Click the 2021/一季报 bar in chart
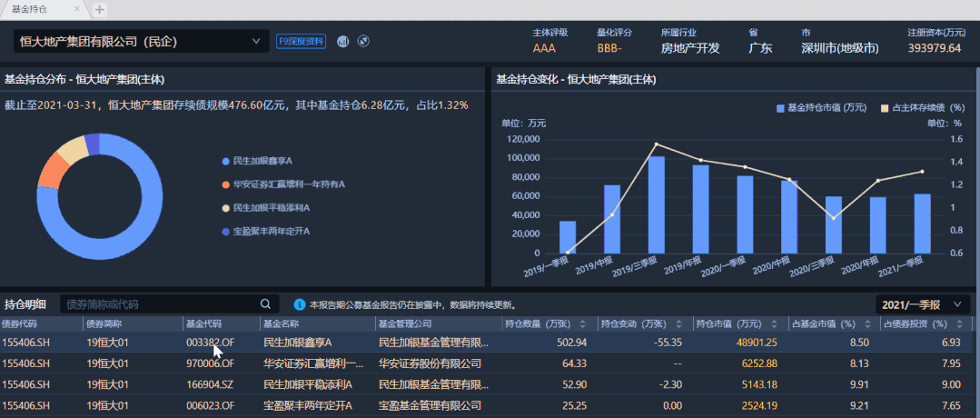The image size is (980, 418). 923,224
